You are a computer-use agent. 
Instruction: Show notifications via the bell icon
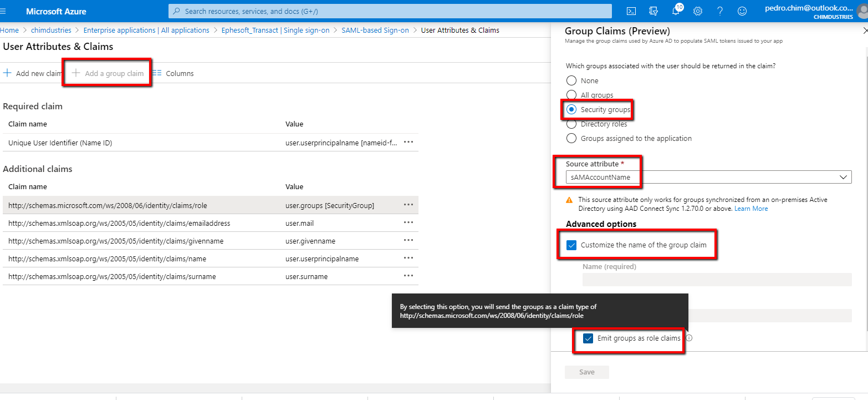(x=676, y=11)
